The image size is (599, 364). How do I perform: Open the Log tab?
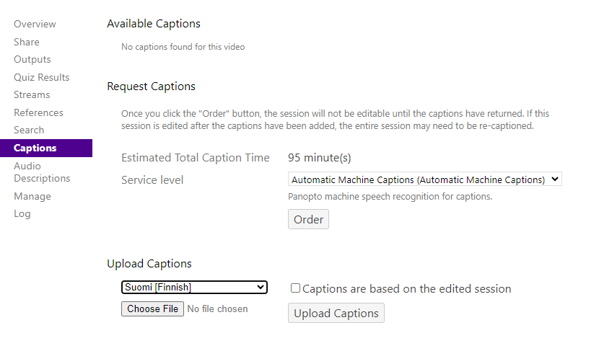pos(22,213)
